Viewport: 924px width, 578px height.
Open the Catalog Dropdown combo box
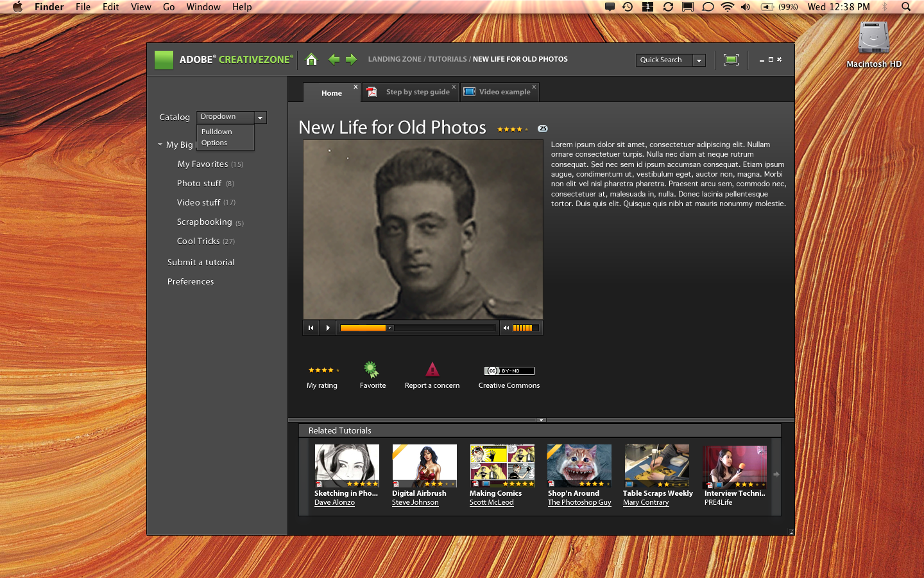(232, 117)
